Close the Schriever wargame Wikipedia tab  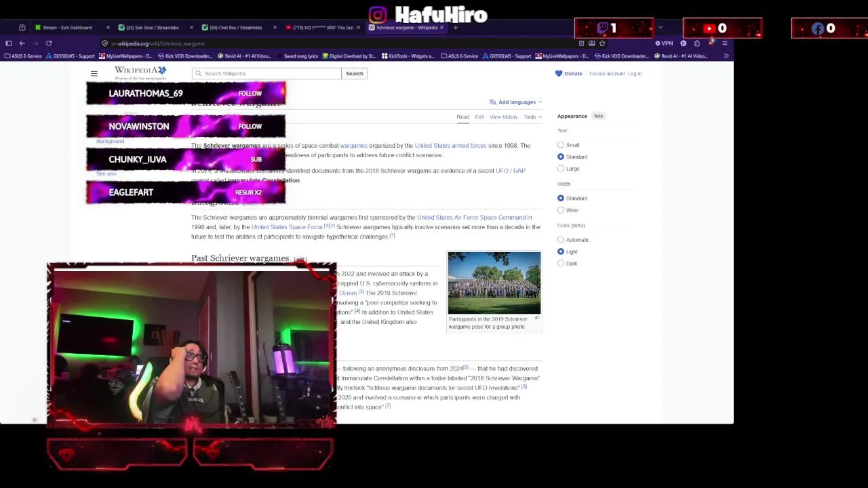point(442,28)
